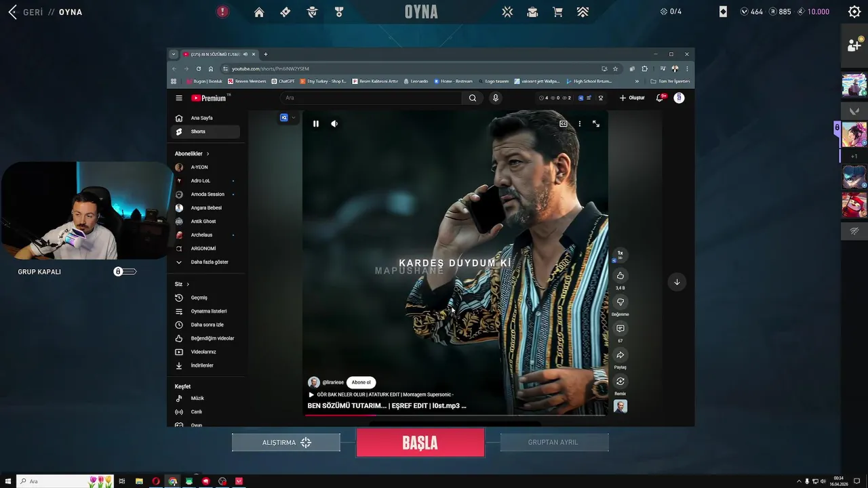This screenshot has width=868, height=488.
Task: Open the Chrome extensions puzzle icon
Action: click(x=644, y=68)
